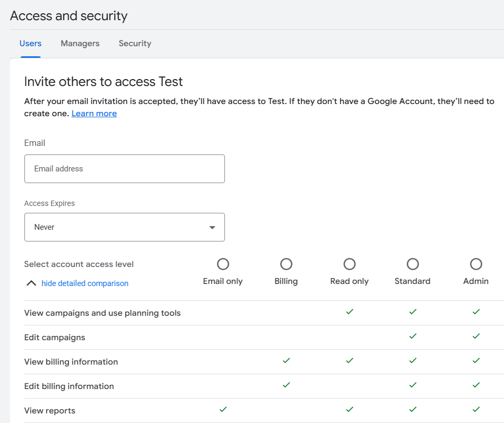Click the checkmark for View reports under Email only
This screenshot has height=423, width=504.
coord(223,409)
